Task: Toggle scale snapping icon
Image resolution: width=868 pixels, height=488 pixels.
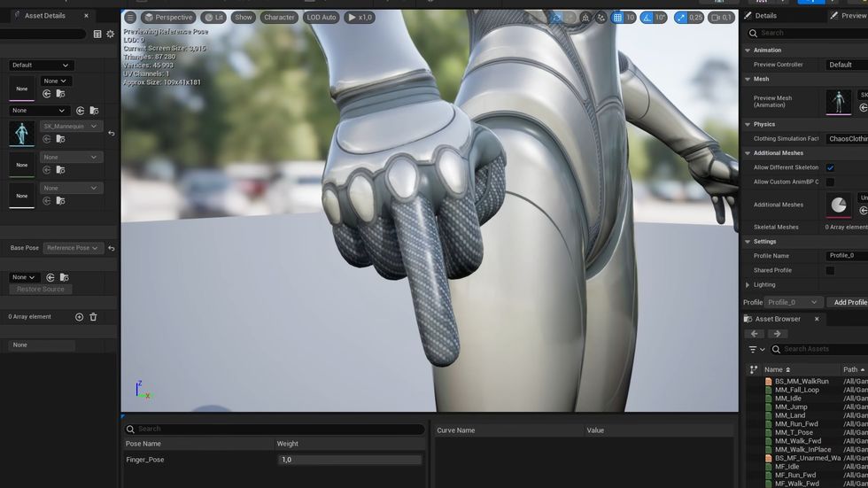Action: (681, 17)
